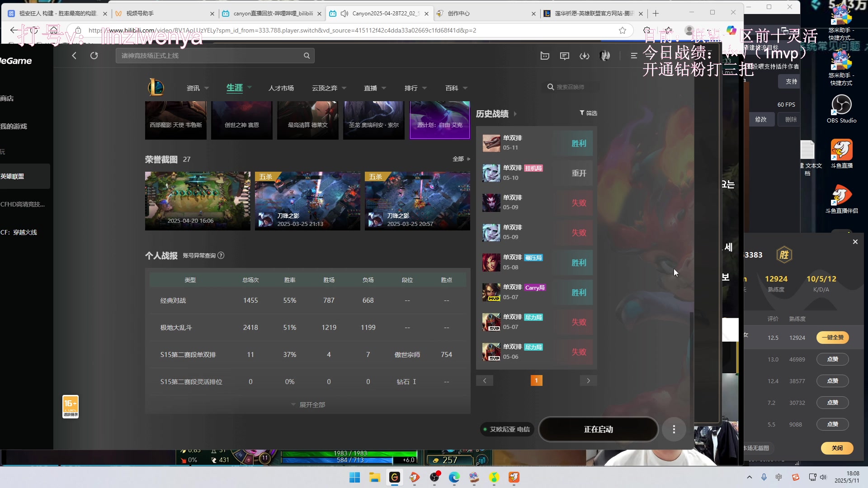The width and height of the screenshot is (868, 488).
Task: Click the 艾欧尼亚 电信 server selector
Action: (x=507, y=429)
